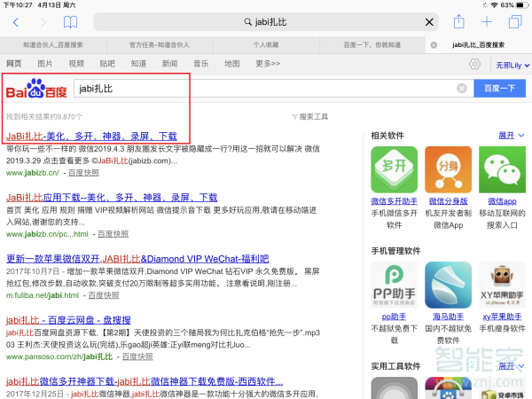Open the xy苹果助手 link
Image resolution: width=532 pixels, height=399 pixels.
point(502,317)
